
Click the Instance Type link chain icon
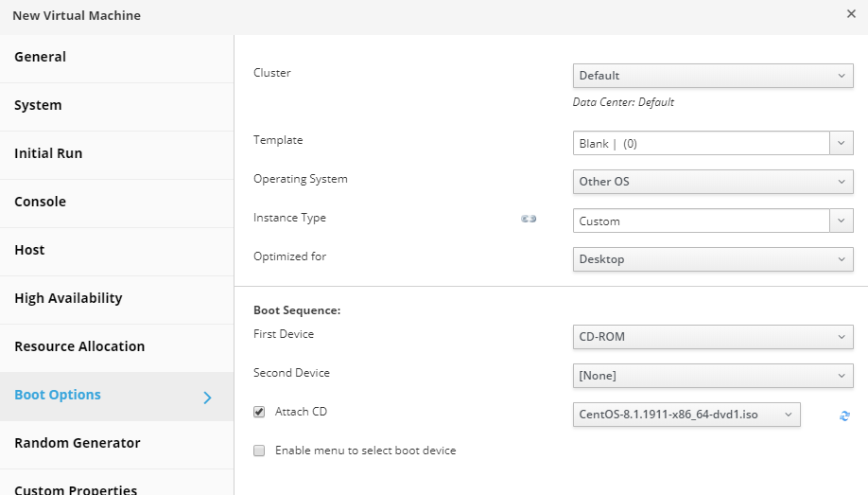[529, 219]
